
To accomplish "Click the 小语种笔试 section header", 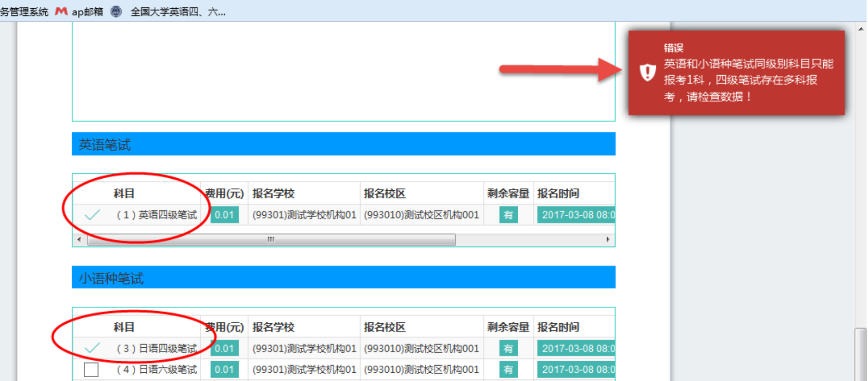I will 344,277.
